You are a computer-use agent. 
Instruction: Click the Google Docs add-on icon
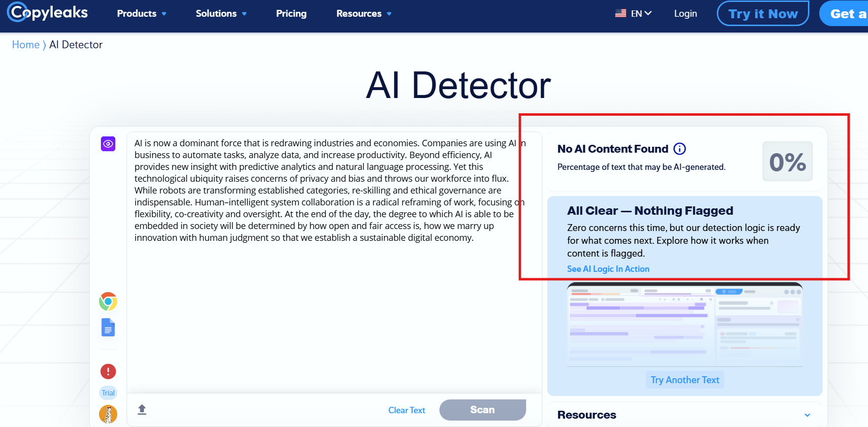(108, 328)
